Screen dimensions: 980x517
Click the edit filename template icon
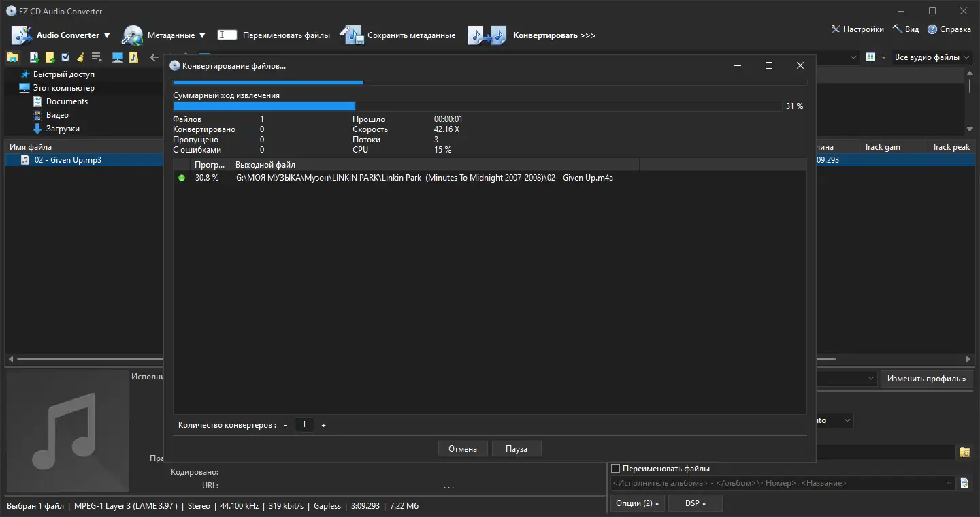[964, 483]
